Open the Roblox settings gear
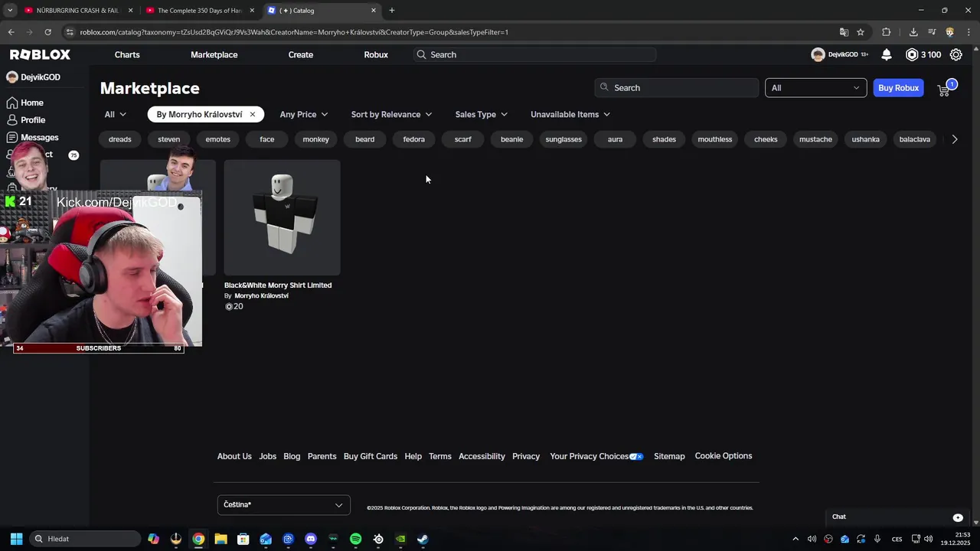 (955, 54)
